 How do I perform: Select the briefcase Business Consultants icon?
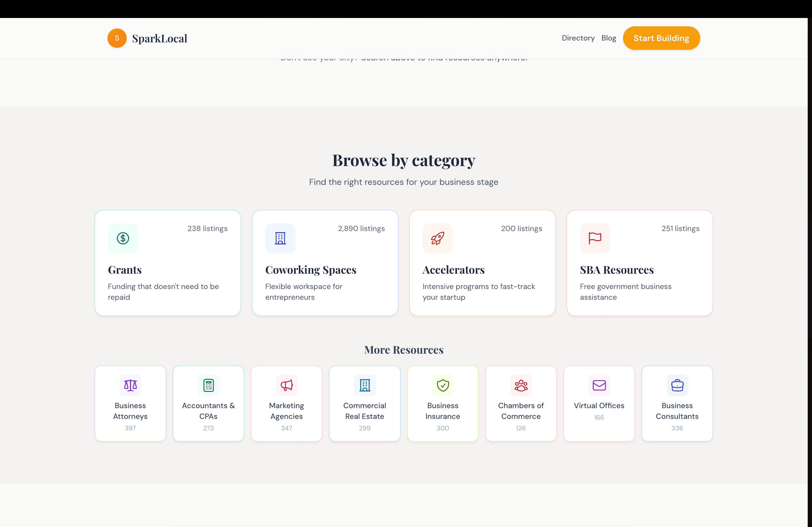coord(677,385)
